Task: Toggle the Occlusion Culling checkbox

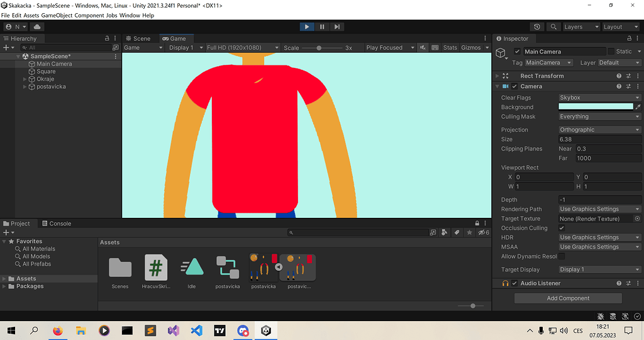Action: tap(562, 228)
